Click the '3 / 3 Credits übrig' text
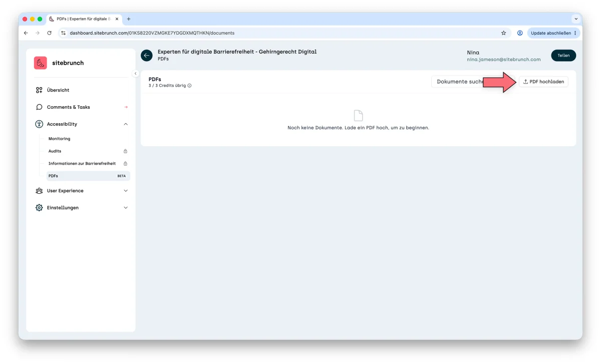 point(167,86)
